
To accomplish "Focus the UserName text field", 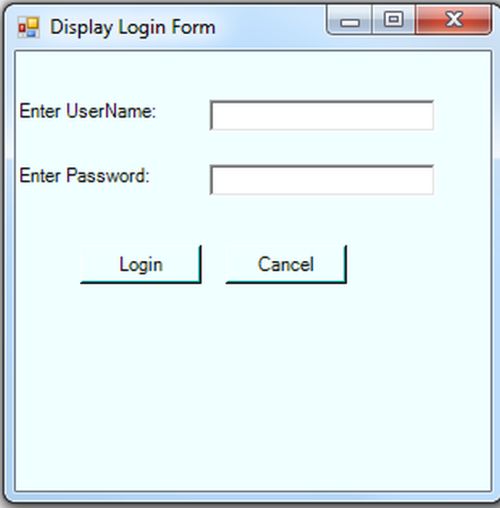I will pos(322,115).
